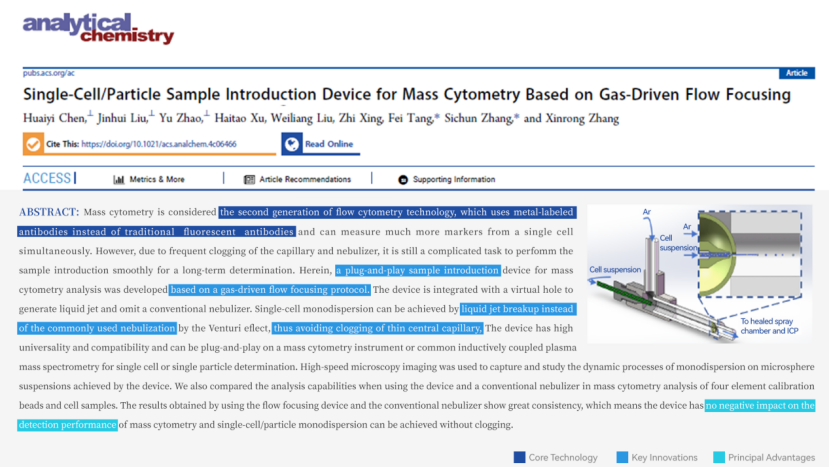This screenshot has height=467, width=830.
Task: Click the Article Recommendations document icon
Action: pyautogui.click(x=250, y=180)
